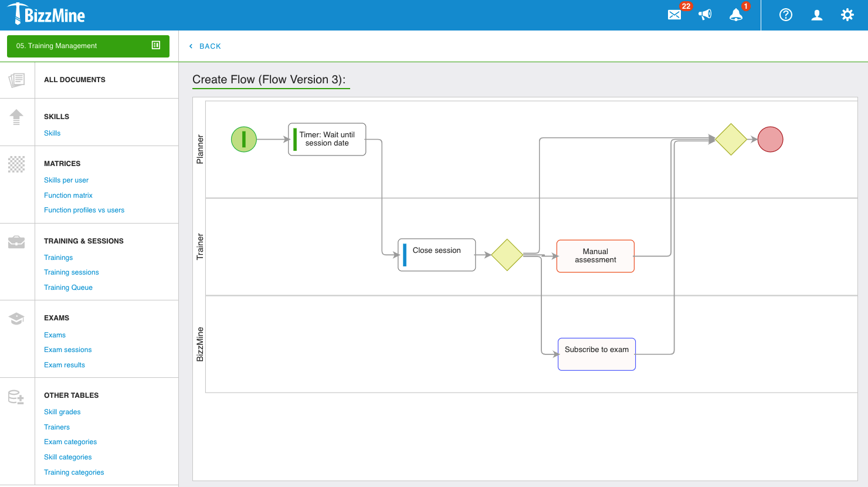
Task: Select the green start event circle
Action: (x=244, y=140)
